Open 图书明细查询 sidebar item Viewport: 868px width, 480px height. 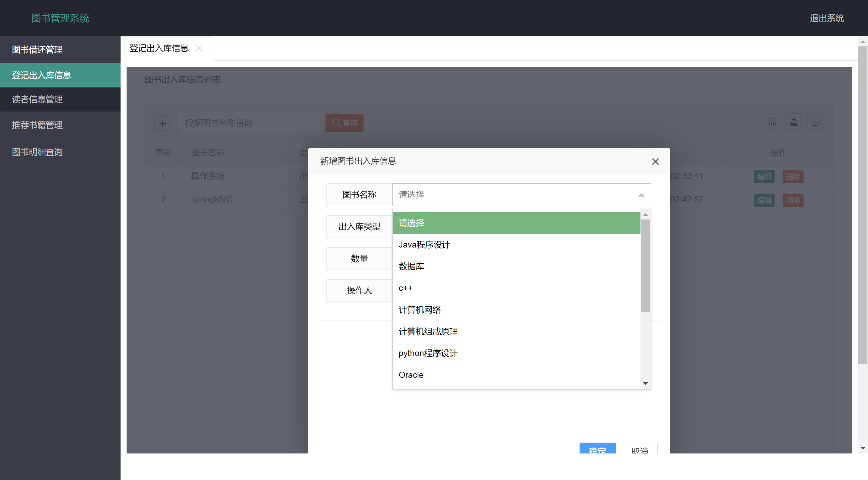tap(37, 152)
